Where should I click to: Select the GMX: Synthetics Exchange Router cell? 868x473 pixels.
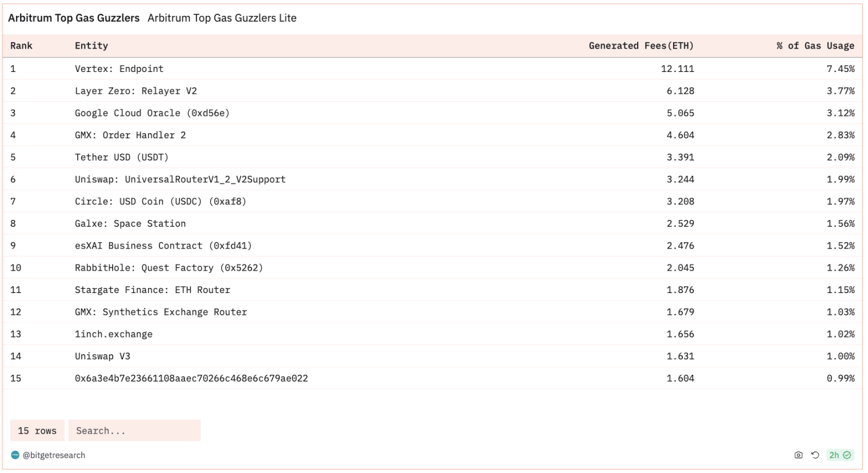[x=161, y=312]
